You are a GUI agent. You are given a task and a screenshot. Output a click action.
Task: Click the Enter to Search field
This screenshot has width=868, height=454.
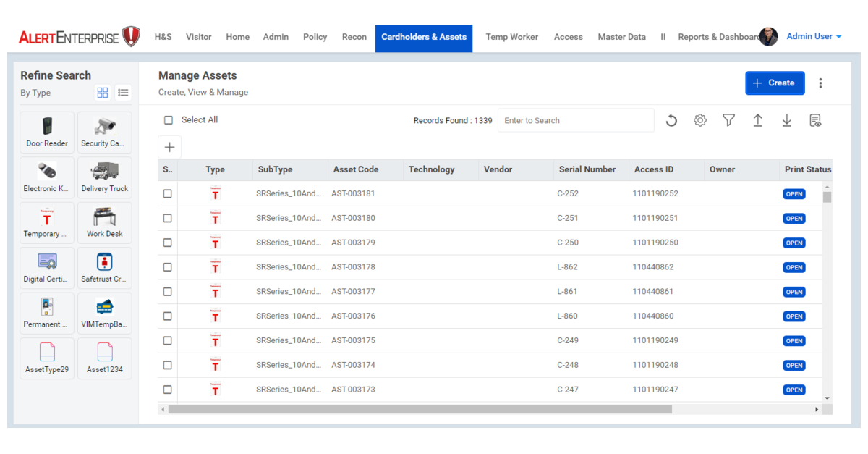(576, 121)
